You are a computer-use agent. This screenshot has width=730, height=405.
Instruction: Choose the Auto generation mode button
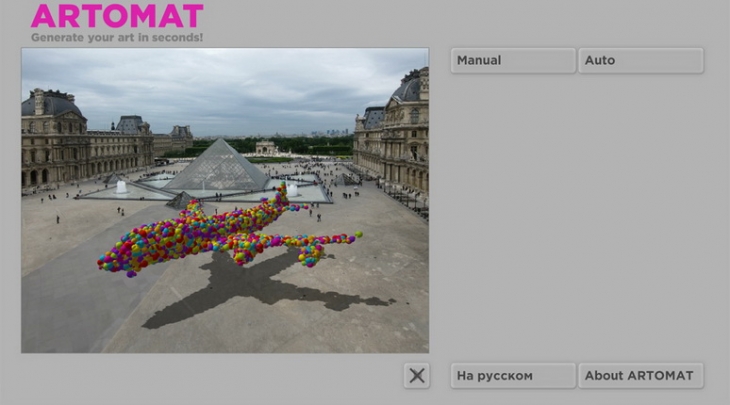[641, 61]
